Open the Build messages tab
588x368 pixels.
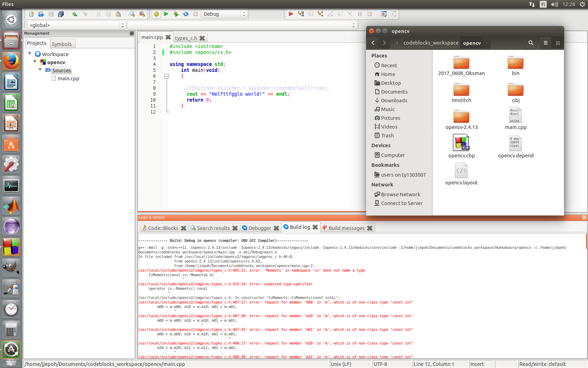(x=346, y=228)
